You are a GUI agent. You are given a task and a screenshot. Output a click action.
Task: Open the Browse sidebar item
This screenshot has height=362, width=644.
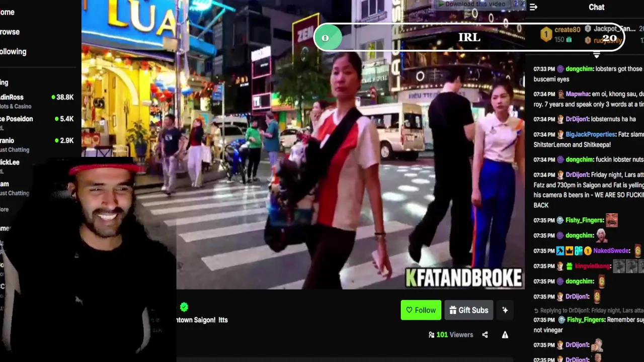pos(10,32)
